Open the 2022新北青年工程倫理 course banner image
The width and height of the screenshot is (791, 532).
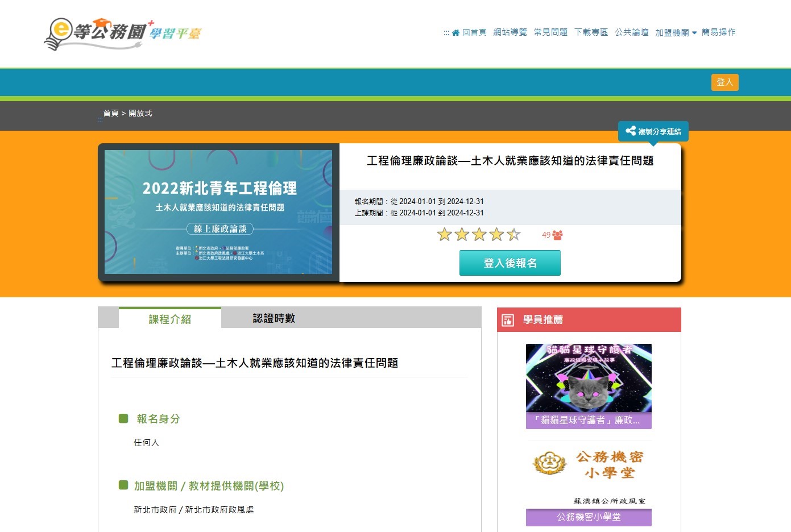pyautogui.click(x=218, y=212)
